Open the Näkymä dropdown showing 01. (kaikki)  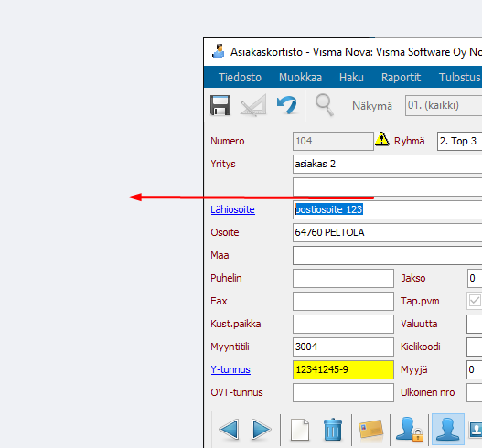444,105
